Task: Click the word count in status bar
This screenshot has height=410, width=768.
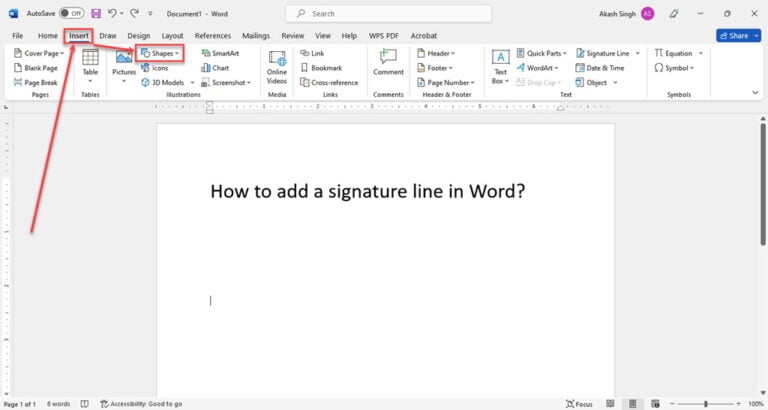Action: [x=58, y=404]
